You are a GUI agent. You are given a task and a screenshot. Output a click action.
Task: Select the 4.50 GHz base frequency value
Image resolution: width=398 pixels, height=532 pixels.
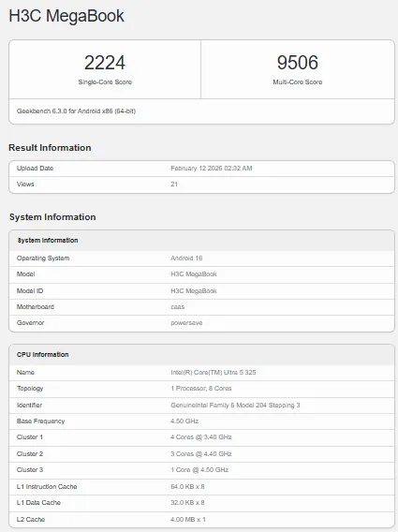point(184,421)
